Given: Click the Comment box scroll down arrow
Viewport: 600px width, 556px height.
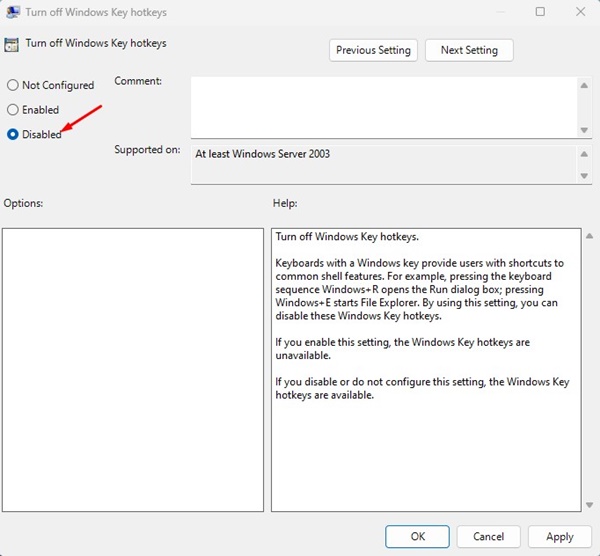Looking at the screenshot, I should [584, 130].
